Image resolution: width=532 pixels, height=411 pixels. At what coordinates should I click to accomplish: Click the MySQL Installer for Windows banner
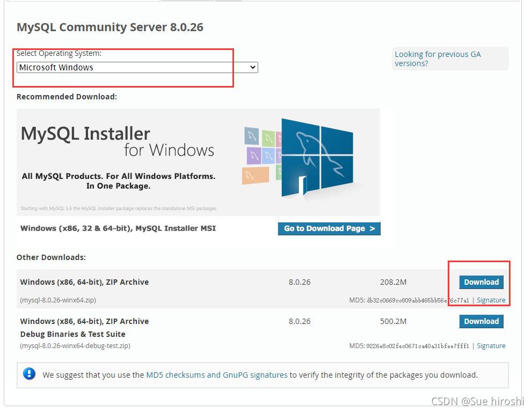(198, 162)
